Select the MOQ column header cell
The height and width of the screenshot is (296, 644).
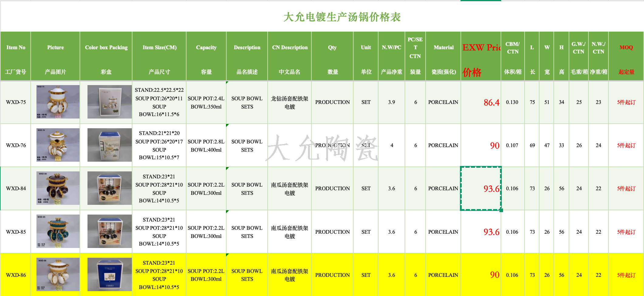[x=626, y=56]
